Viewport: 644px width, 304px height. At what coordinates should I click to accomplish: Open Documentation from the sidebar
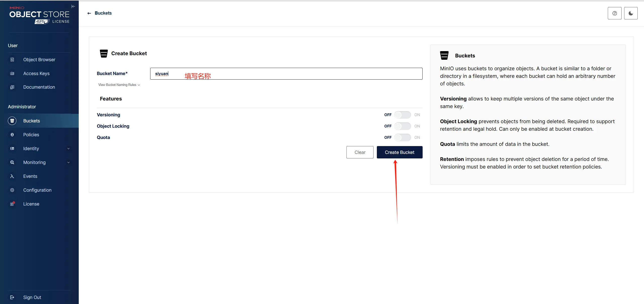pos(39,87)
